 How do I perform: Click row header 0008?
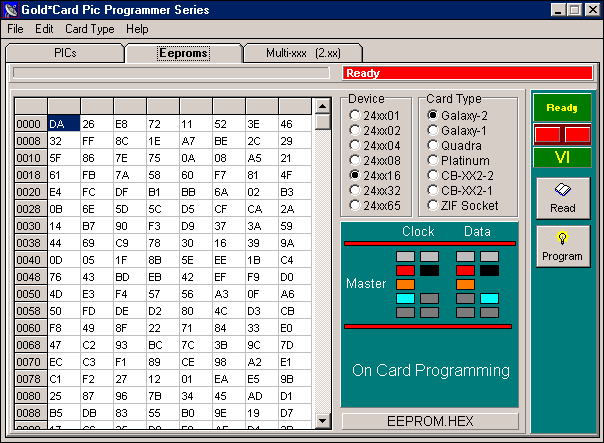coord(31,141)
